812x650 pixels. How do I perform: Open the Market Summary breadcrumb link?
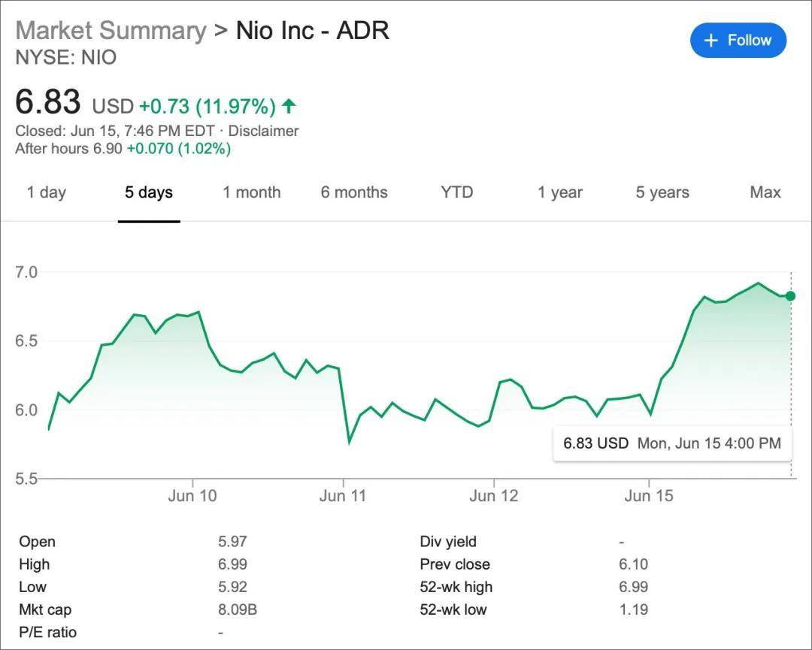click(111, 31)
